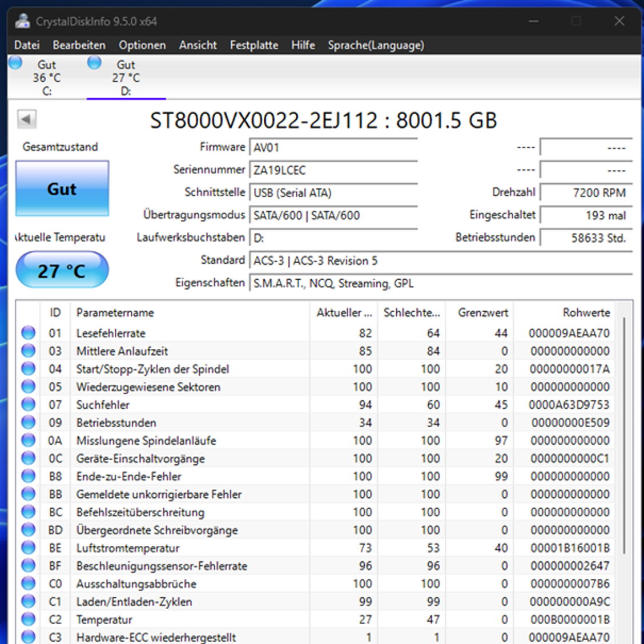Click the Betriebsstunden field 58633 Std.
Image resolution: width=644 pixels, height=644 pixels.
point(586,238)
